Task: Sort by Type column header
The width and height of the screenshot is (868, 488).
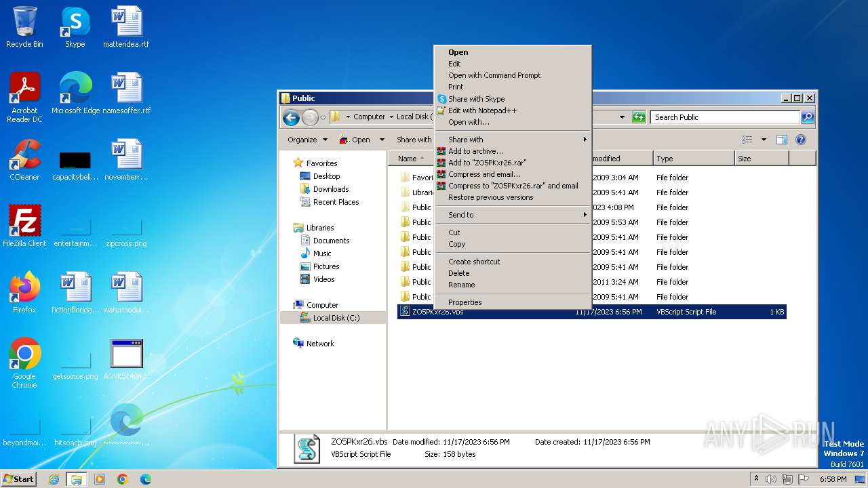Action: pyautogui.click(x=694, y=159)
